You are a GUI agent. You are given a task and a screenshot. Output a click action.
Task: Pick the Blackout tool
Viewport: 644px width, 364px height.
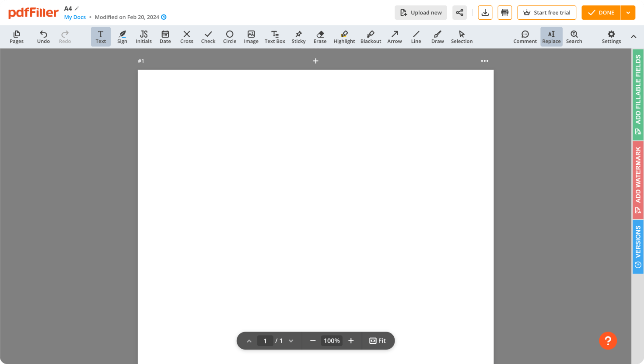371,36
